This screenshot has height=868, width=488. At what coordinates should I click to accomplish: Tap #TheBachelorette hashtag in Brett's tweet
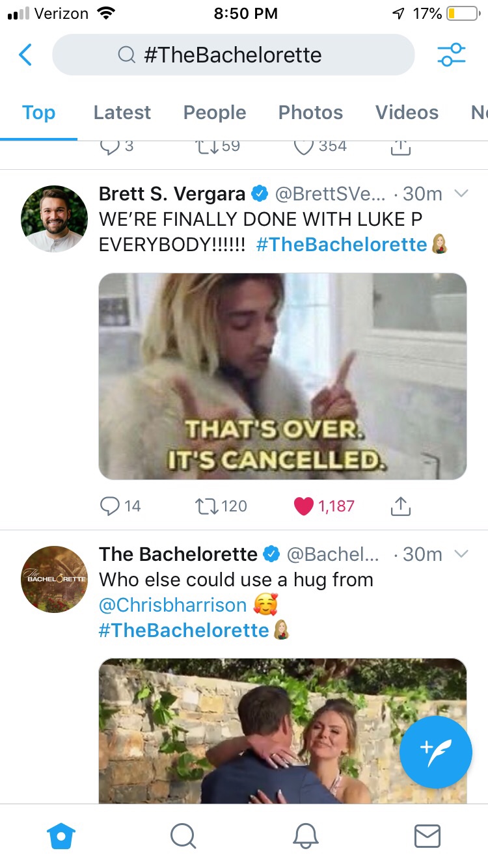pyautogui.click(x=342, y=245)
